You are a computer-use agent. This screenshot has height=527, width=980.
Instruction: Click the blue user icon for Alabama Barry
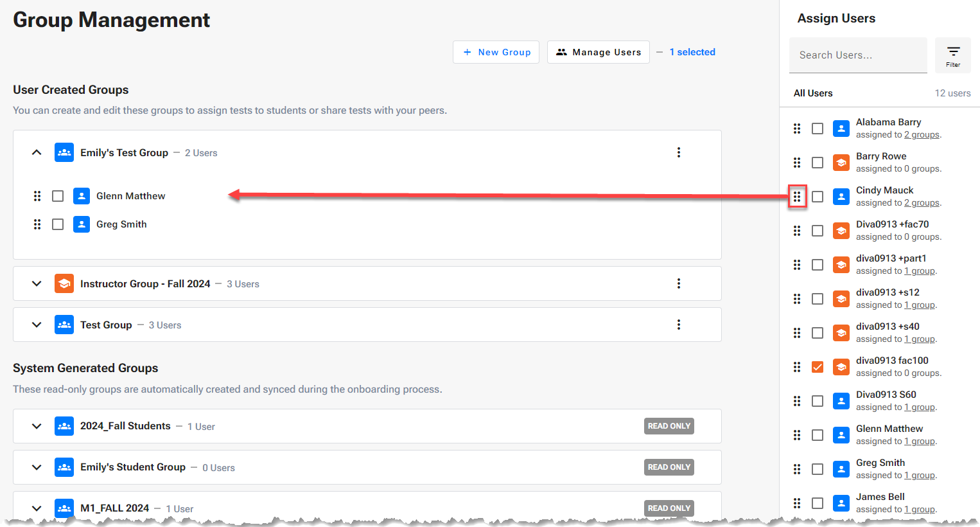(x=841, y=129)
